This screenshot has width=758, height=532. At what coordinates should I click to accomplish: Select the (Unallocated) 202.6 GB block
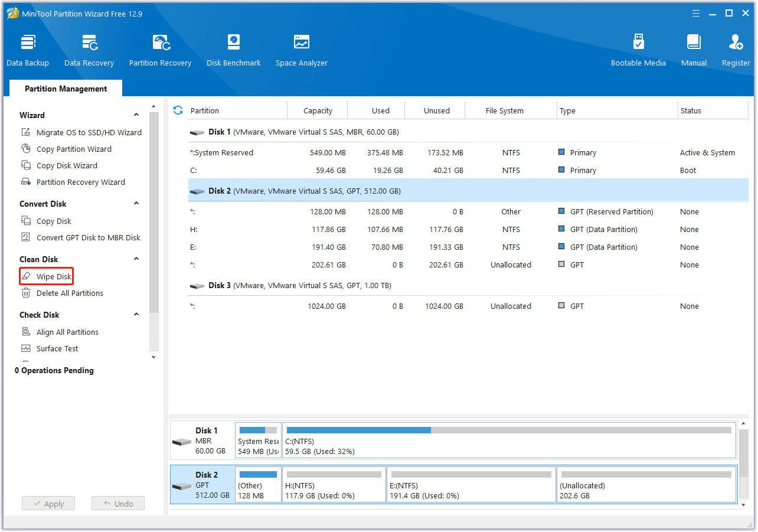click(646, 485)
